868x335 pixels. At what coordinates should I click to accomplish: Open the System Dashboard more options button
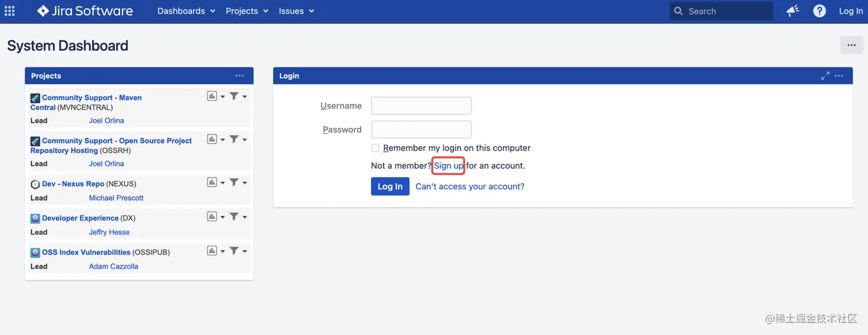click(x=851, y=45)
